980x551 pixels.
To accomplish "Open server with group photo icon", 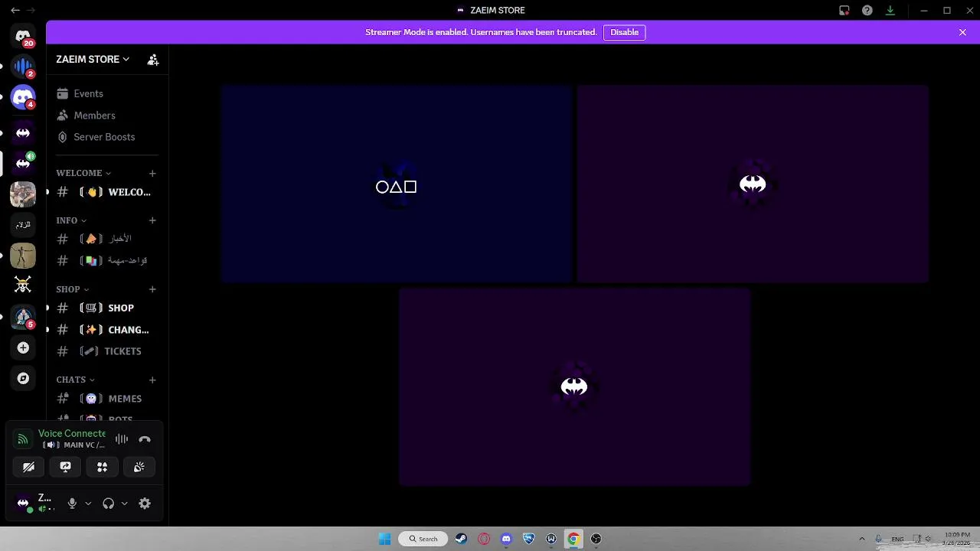I will coord(23,194).
